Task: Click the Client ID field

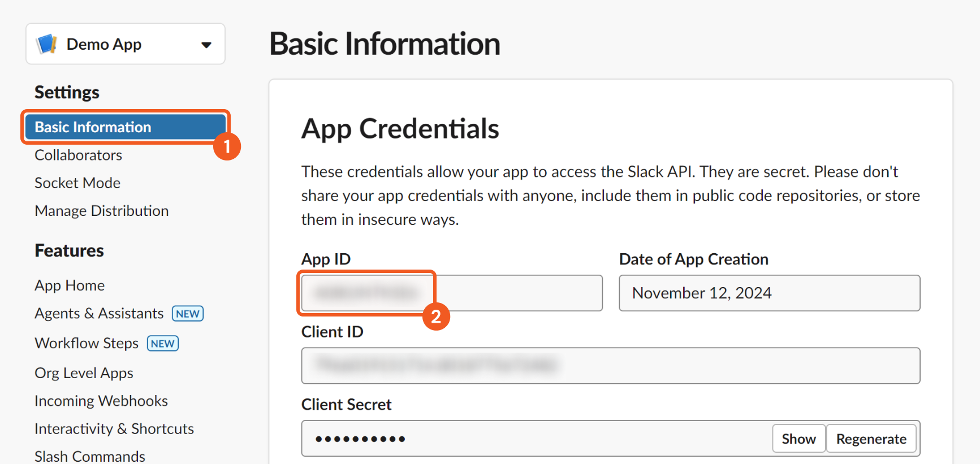Action: click(x=611, y=366)
